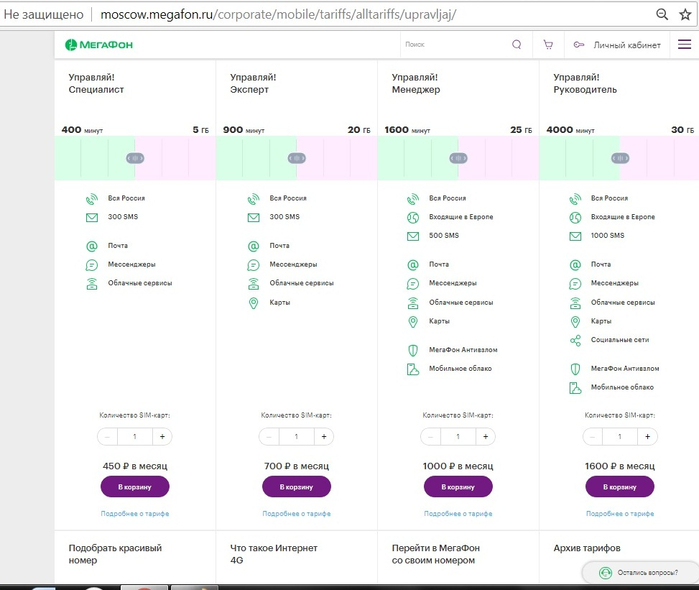The height and width of the screenshot is (590, 699).
Task: Open the Остались вопросы? chat widget
Action: click(640, 573)
